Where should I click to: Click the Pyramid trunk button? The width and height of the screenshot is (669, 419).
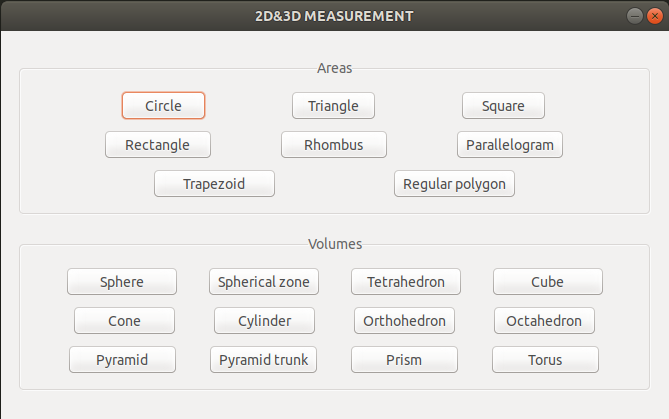263,360
